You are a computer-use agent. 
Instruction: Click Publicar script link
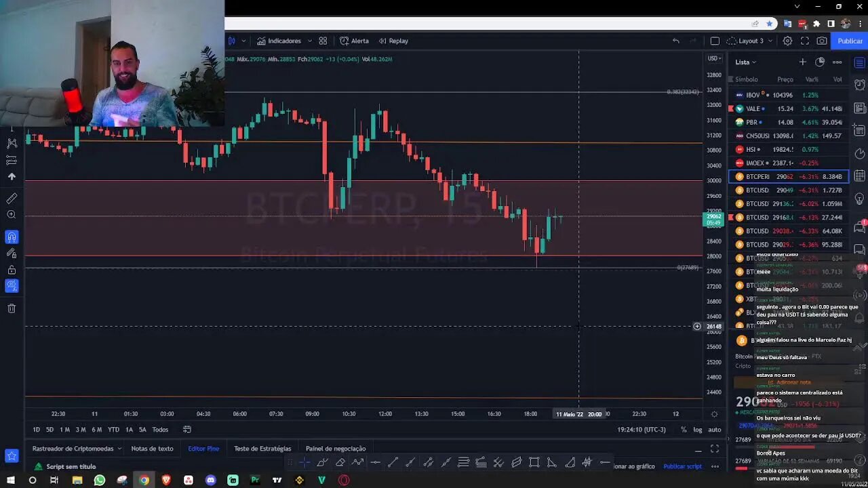point(682,466)
